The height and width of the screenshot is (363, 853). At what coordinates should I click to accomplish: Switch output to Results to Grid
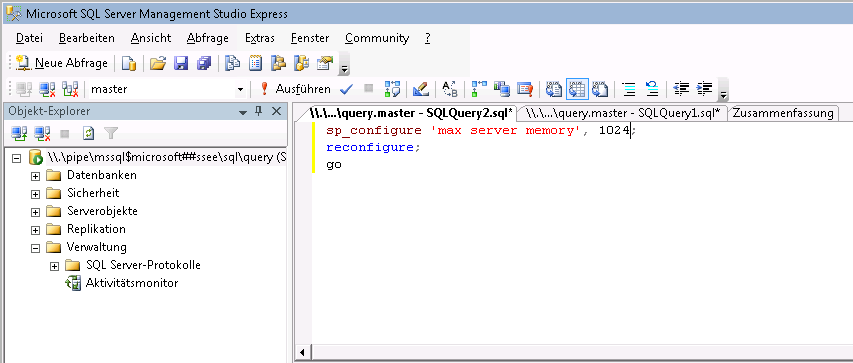click(x=577, y=89)
